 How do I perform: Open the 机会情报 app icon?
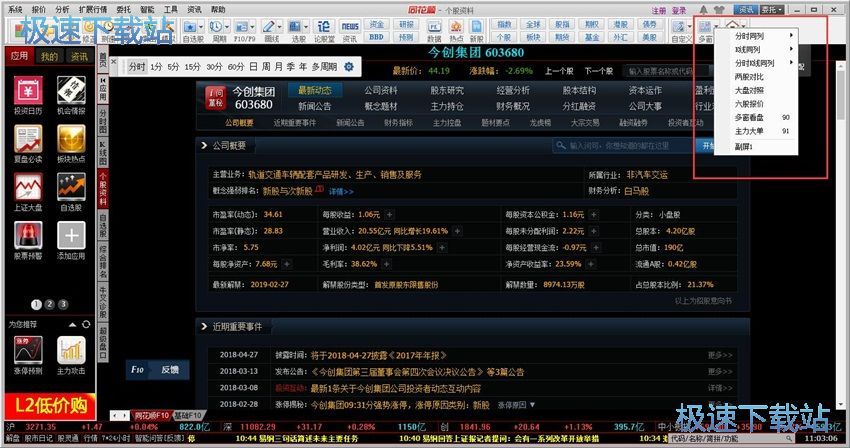pos(71,90)
